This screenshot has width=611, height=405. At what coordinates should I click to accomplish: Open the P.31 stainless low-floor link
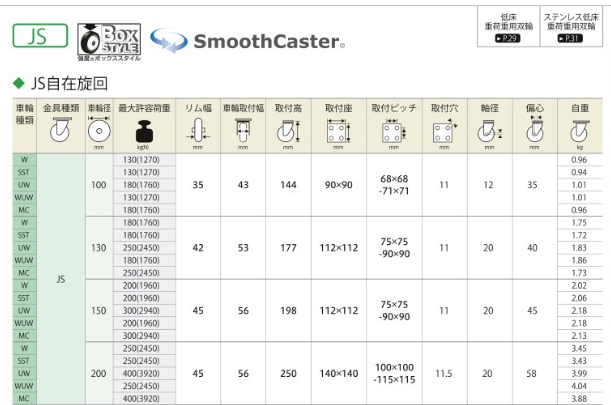(x=571, y=38)
